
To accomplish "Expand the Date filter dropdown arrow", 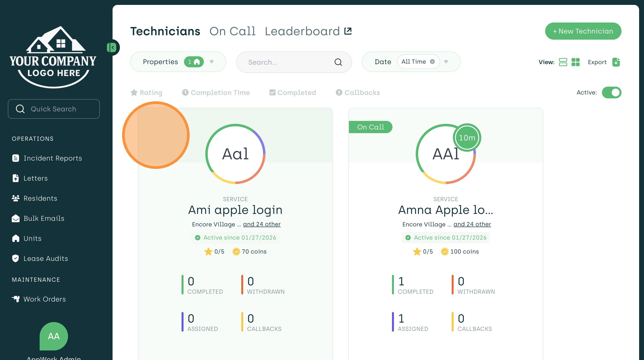I will 446,62.
